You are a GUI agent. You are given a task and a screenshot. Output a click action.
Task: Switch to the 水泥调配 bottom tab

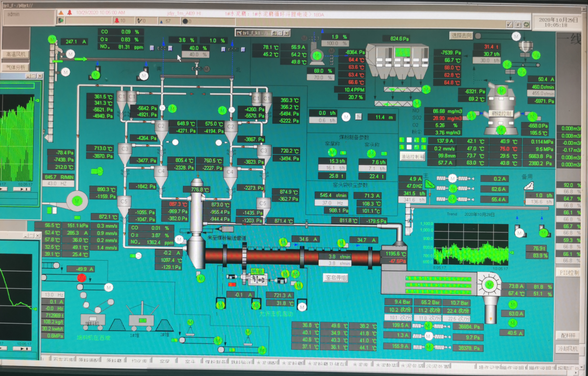coord(266,363)
